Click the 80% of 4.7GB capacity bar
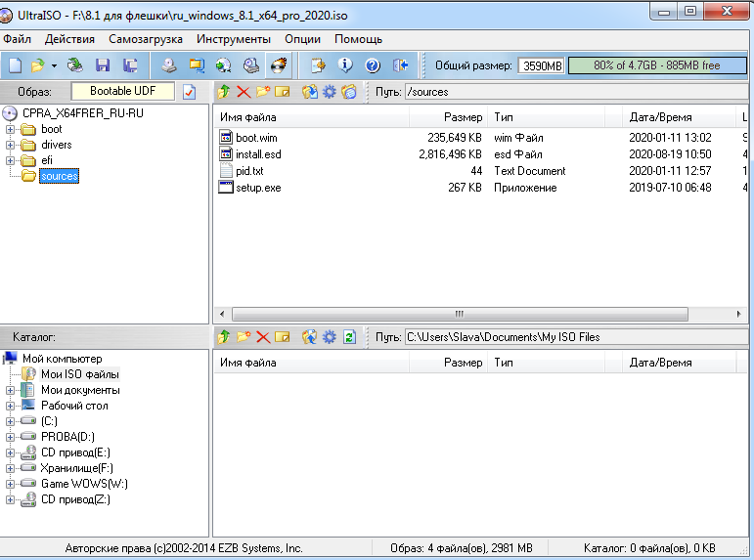 (x=657, y=65)
